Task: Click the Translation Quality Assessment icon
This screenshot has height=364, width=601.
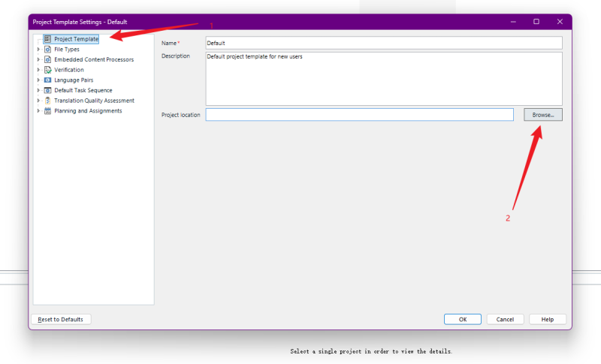Action: [x=48, y=101]
